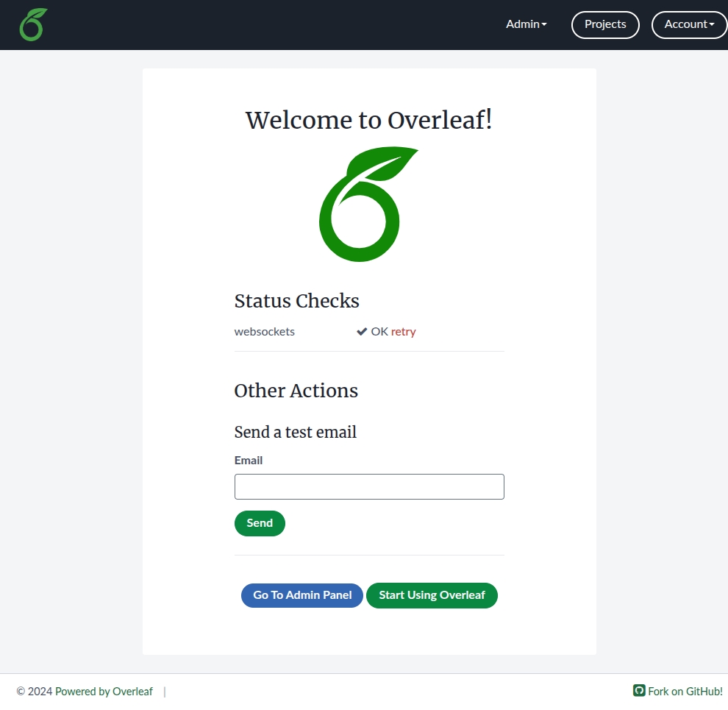Click the Send a test email heading

pyautogui.click(x=296, y=432)
